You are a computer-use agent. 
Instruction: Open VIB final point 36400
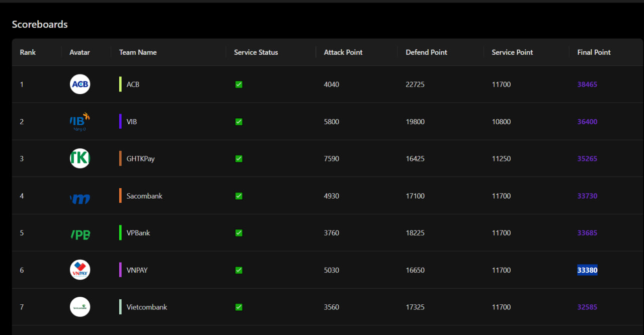click(587, 122)
